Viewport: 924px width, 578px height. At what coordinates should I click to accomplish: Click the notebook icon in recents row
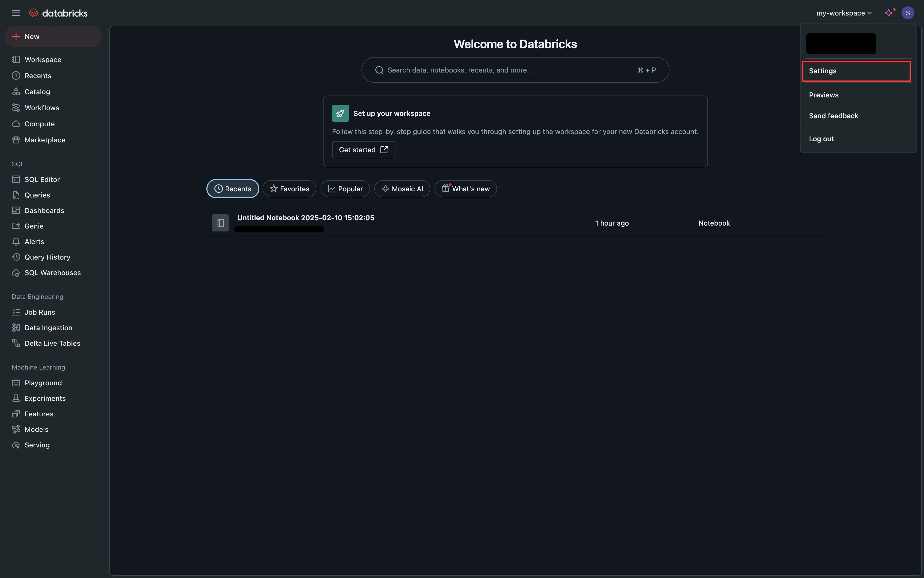(220, 223)
